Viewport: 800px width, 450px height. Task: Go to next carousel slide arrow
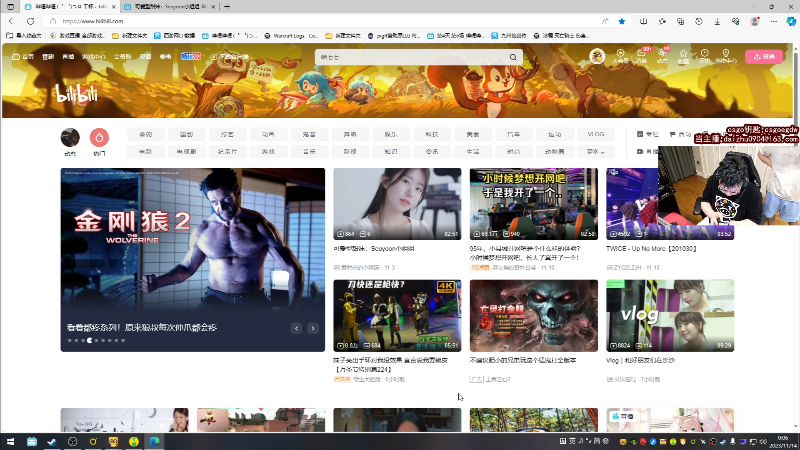(313, 328)
